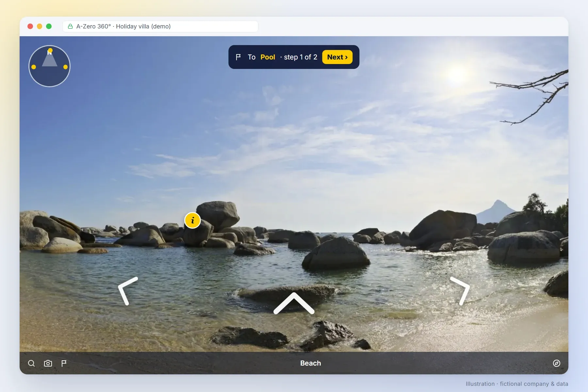
Task: Maximize the window with the green button
Action: (x=49, y=26)
